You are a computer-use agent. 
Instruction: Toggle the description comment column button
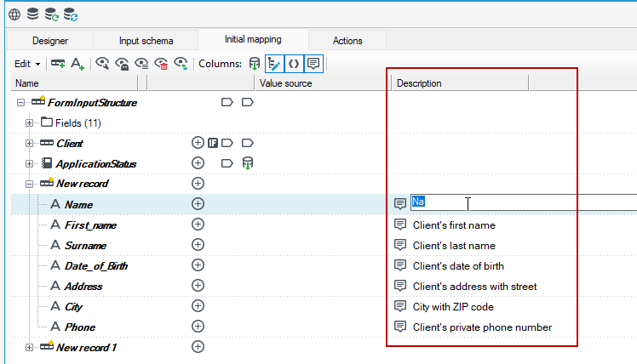313,64
